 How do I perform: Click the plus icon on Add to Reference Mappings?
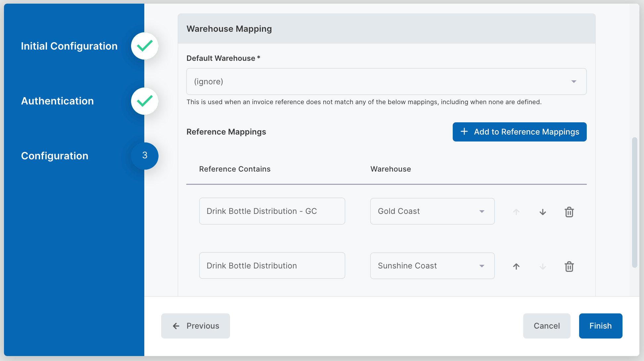point(465,132)
